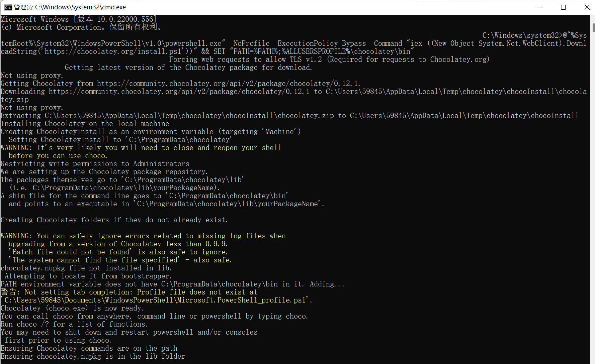
Task: Click the maximize button
Action: [564, 7]
